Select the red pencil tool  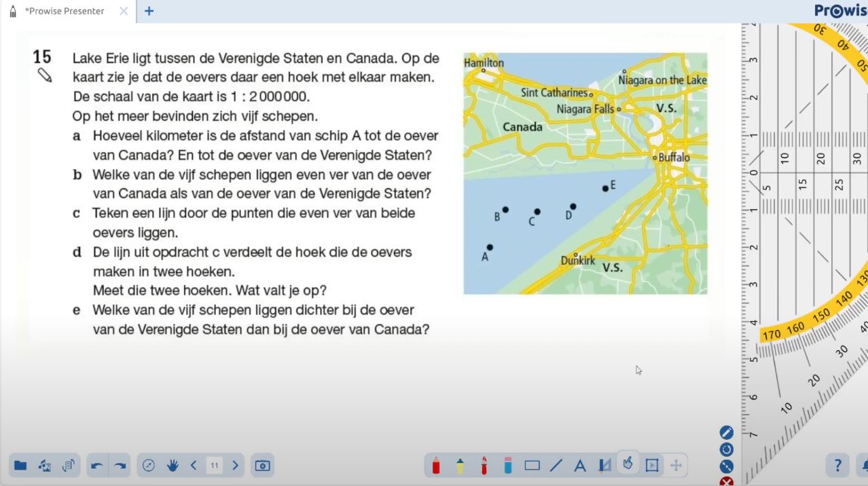436,466
